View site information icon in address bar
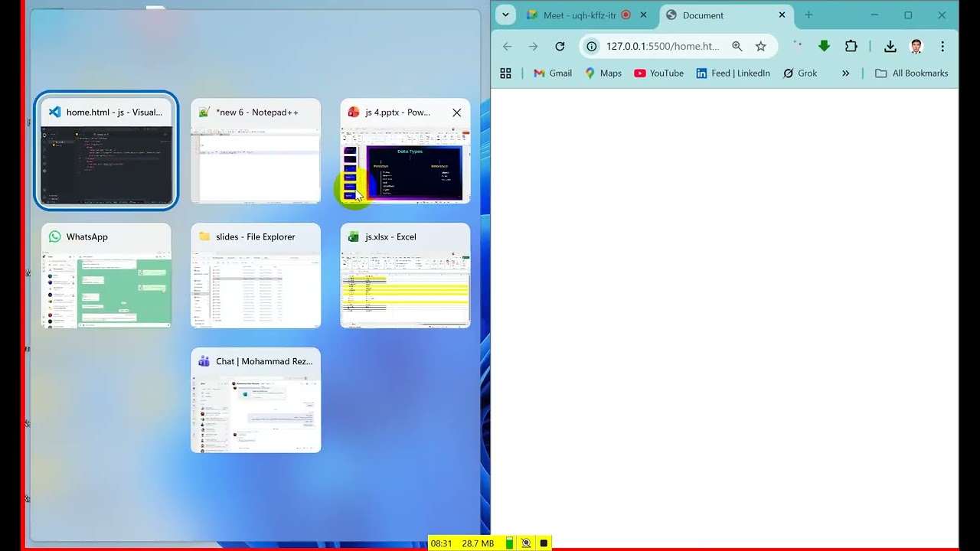 click(x=591, y=47)
